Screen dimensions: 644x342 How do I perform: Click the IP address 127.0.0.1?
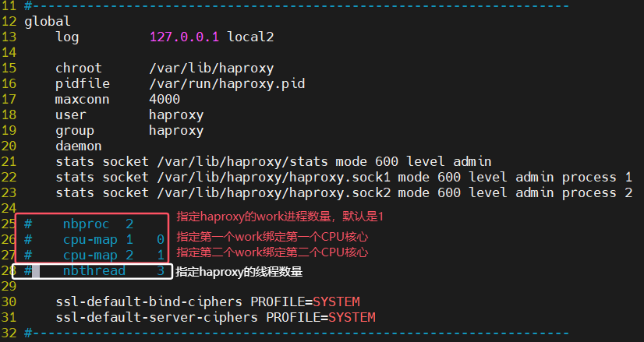184,37
